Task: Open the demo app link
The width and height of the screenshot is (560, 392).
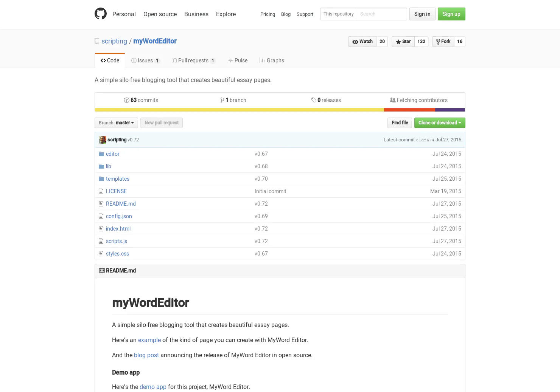Action: 153,387
